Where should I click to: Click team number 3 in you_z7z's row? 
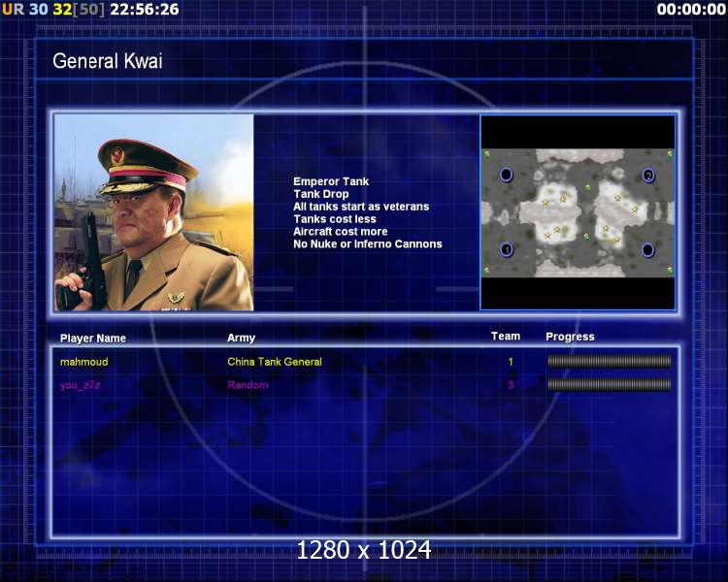click(511, 385)
